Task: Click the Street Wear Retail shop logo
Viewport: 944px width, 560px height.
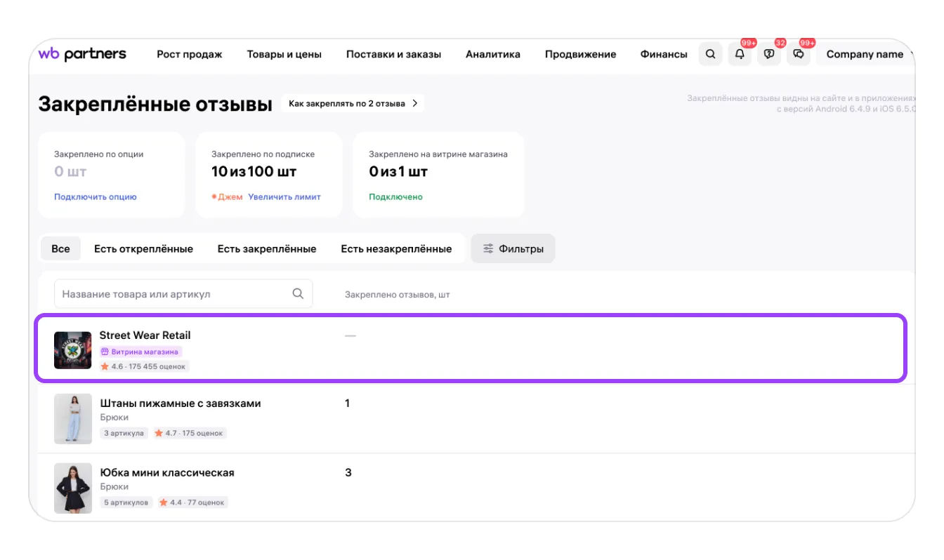Action: (73, 350)
